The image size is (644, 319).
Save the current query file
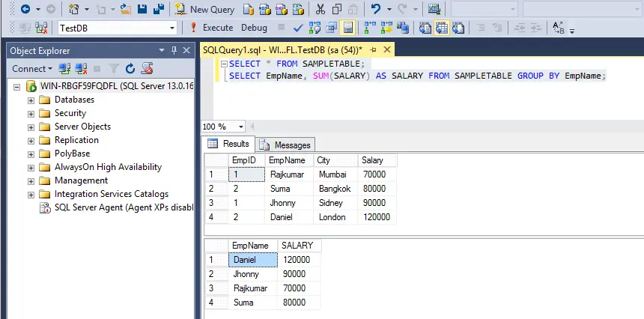pyautogui.click(x=142, y=9)
